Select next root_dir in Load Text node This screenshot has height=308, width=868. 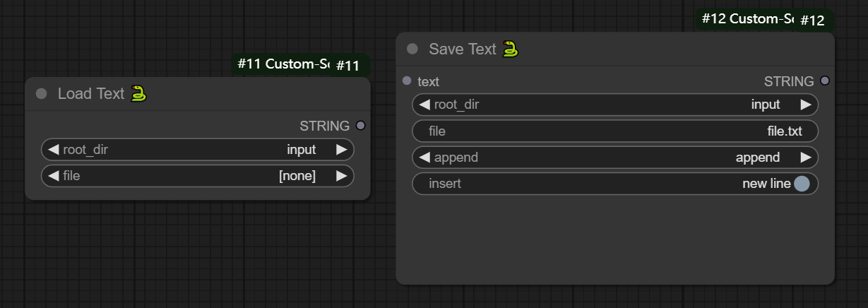(341, 150)
